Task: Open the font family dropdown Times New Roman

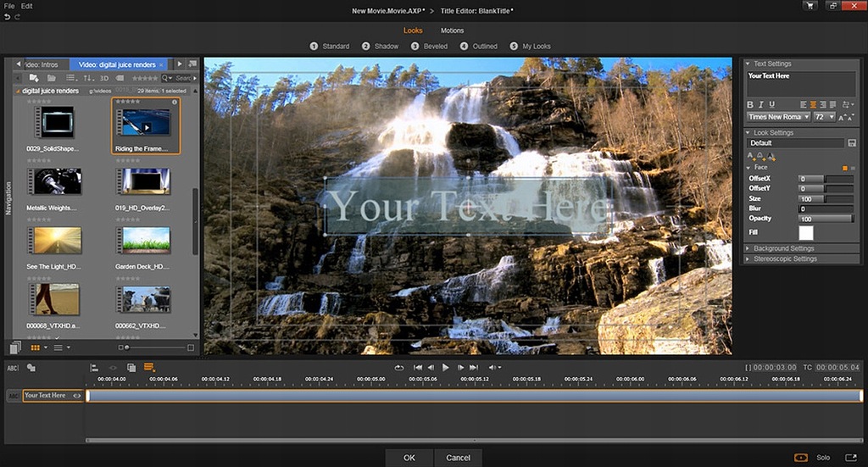Action: pos(778,117)
